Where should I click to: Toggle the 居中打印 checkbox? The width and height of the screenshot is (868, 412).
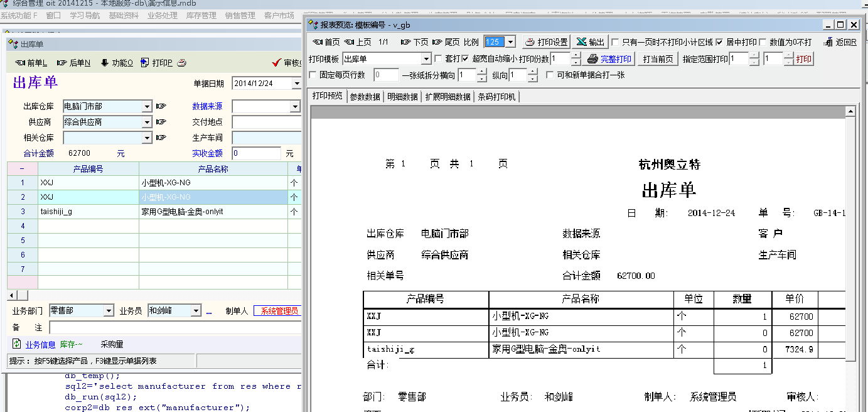[719, 42]
